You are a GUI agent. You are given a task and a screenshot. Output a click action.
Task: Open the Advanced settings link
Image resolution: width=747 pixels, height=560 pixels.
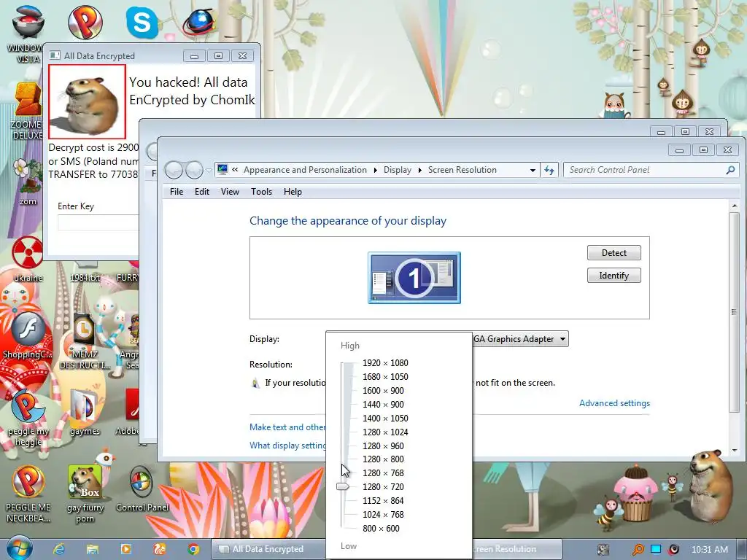click(614, 402)
